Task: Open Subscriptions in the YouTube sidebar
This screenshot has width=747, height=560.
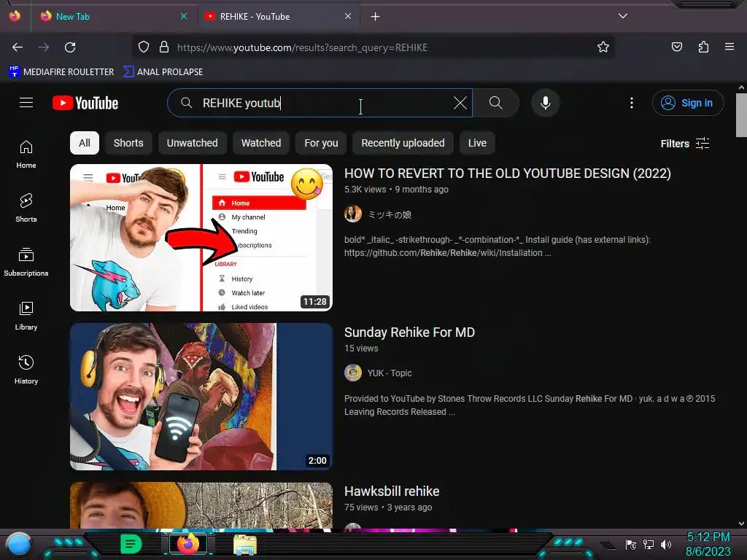Action: [x=26, y=262]
